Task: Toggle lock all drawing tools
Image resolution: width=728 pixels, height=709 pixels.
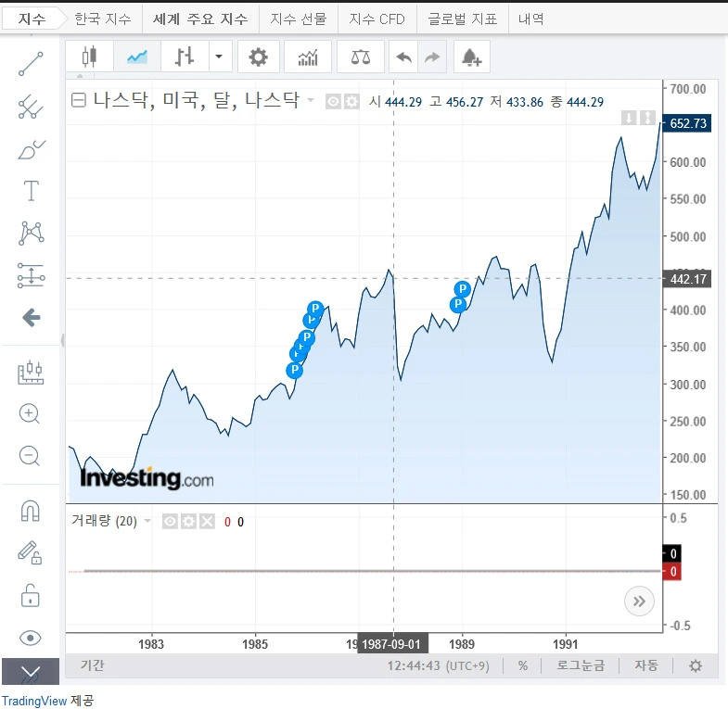Action: pyautogui.click(x=31, y=595)
